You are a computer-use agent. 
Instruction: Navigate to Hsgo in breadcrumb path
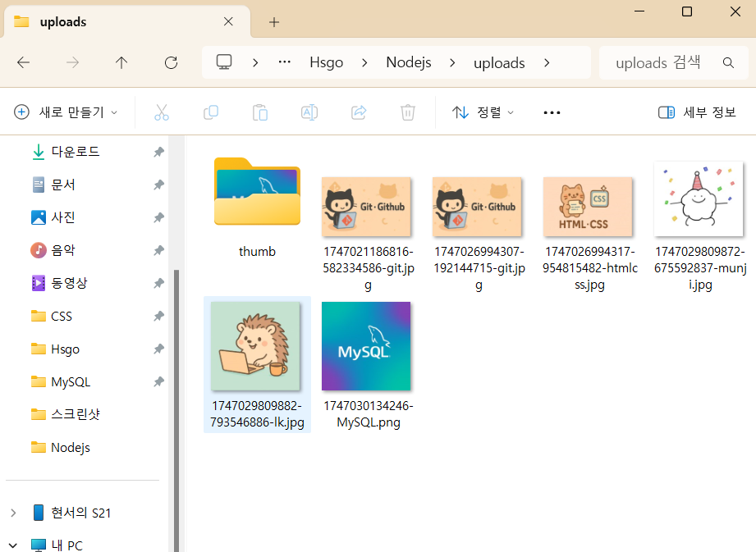pos(327,62)
